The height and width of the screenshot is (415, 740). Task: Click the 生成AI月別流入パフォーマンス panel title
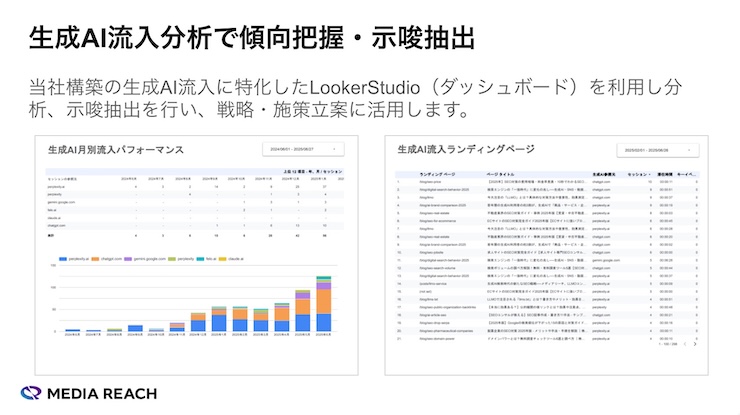point(116,150)
